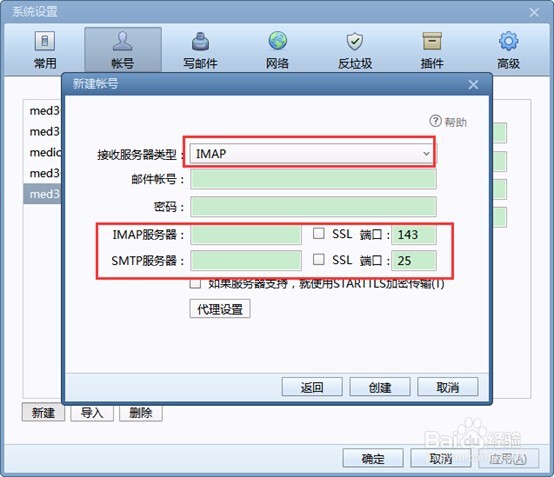
Task: Toggle the STARTTLS encryption checkbox
Action: (195, 283)
